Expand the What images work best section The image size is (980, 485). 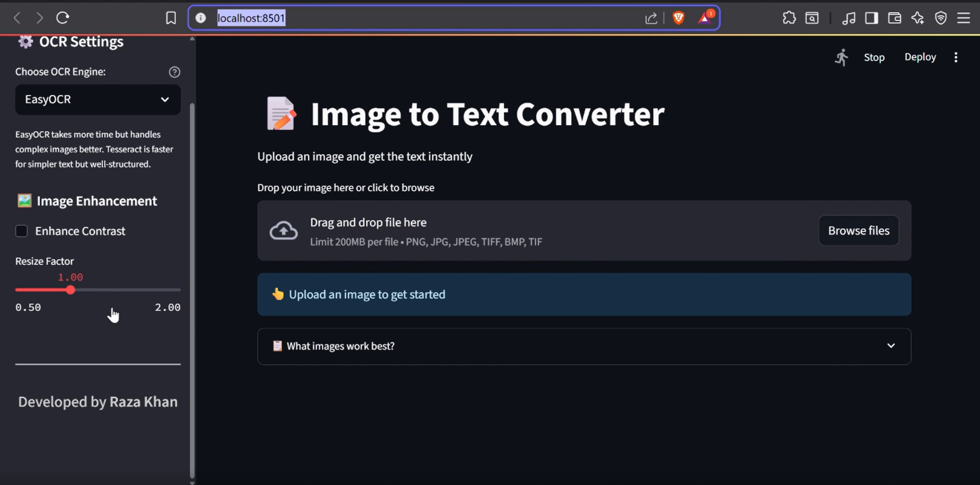point(584,346)
